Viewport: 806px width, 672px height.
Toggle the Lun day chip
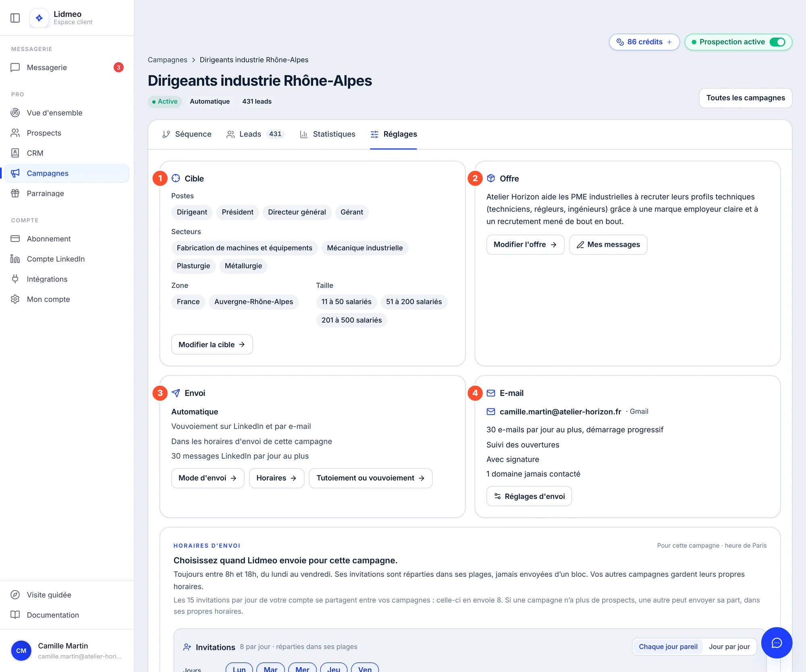pos(239,668)
